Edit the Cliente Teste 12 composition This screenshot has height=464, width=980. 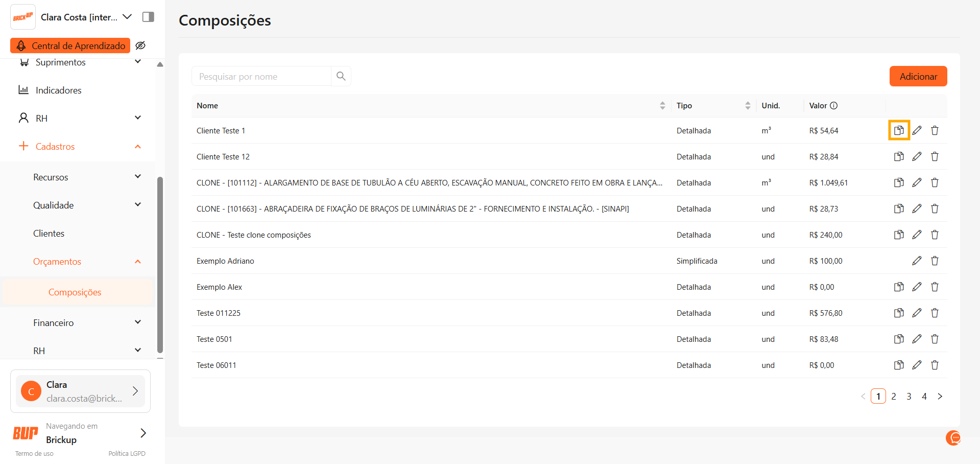[x=917, y=156]
